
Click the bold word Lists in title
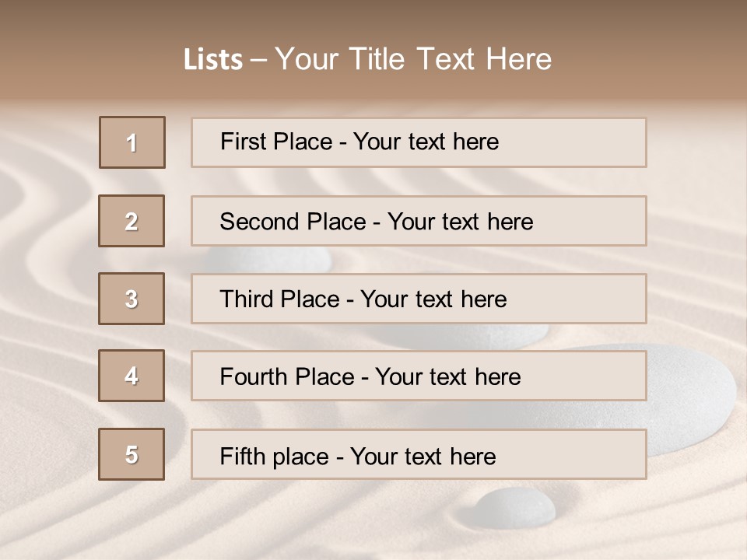click(213, 60)
